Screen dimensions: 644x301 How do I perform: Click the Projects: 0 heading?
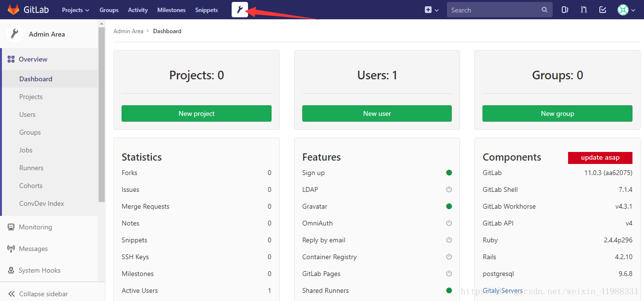[197, 75]
